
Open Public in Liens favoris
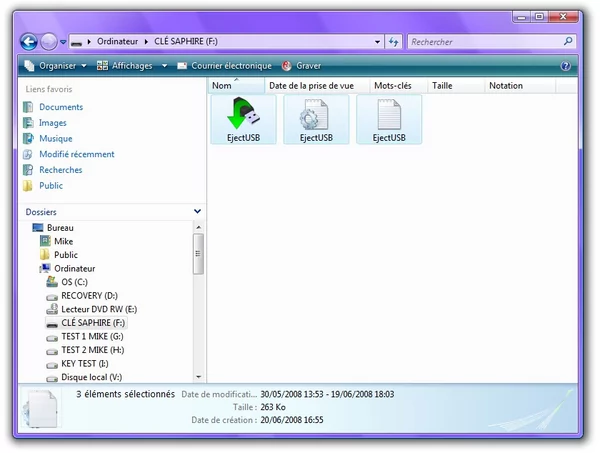[x=51, y=186]
